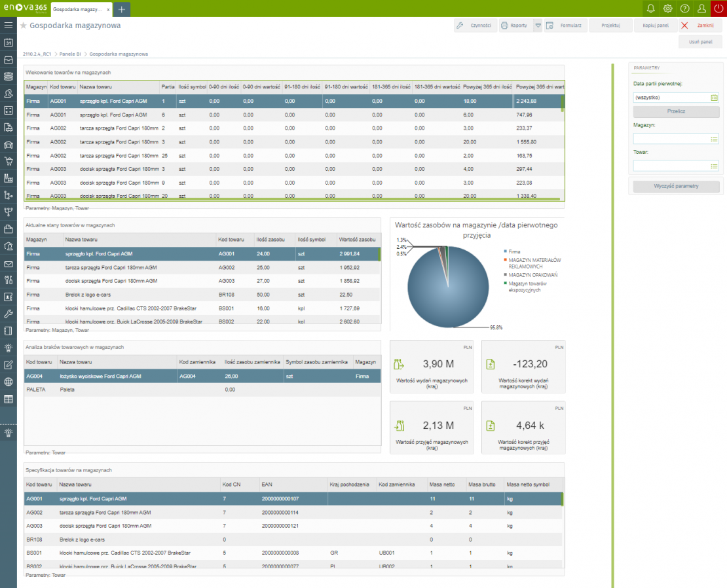727x588 pixels.
Task: Open settings gear in top bar
Action: coord(667,9)
